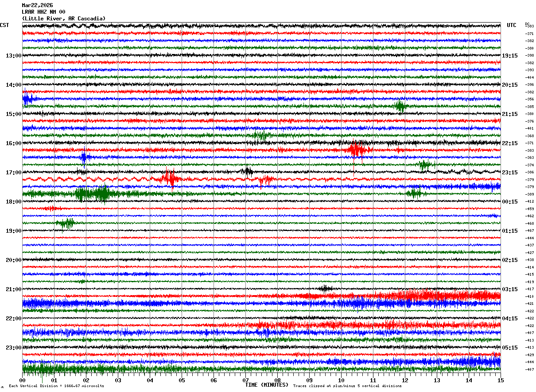Click the DC column header above offsets
This screenshot has width=536, height=392.
(x=527, y=24)
